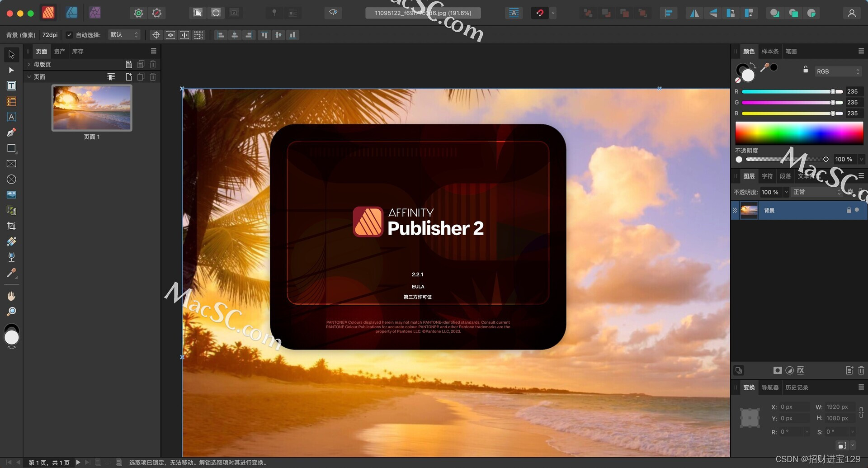Select the Table tool
The width and height of the screenshot is (868, 468).
[11, 101]
